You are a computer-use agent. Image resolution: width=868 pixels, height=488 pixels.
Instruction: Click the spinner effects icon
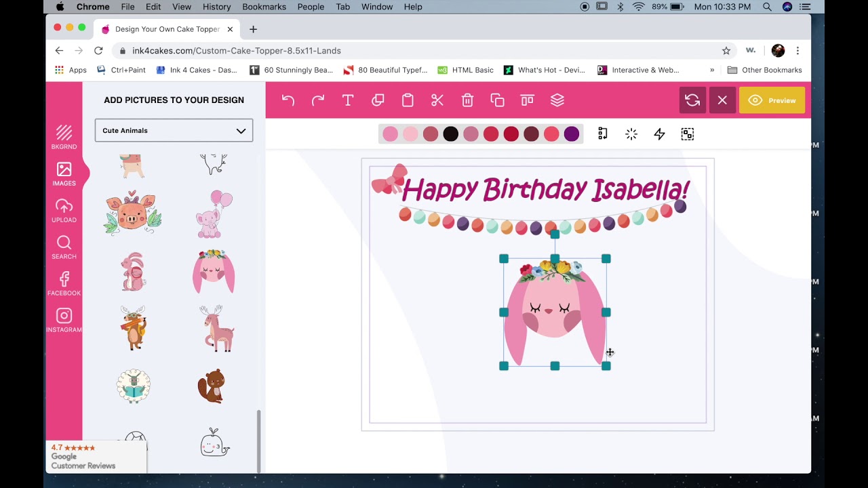[631, 134]
